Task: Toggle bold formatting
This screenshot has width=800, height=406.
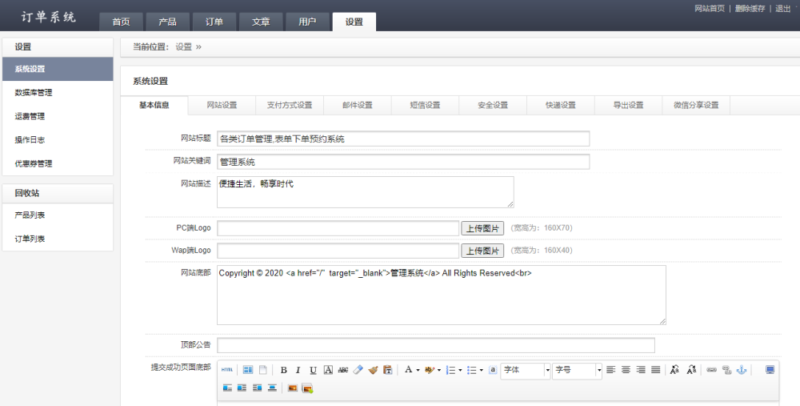Action: [284, 370]
